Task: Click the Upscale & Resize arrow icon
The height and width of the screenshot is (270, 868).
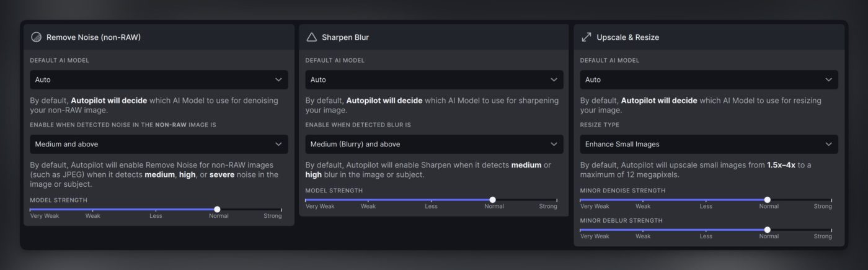Action: (586, 37)
